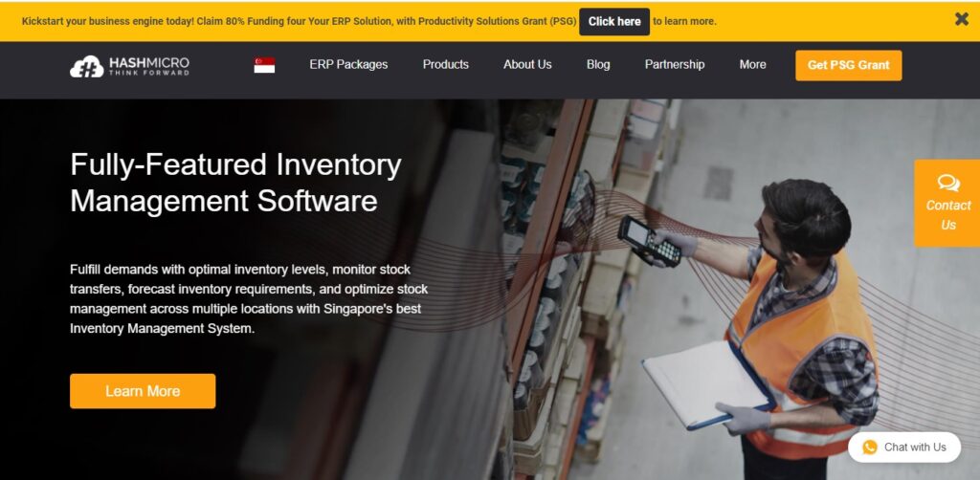
Task: Click the Learn More button
Action: tap(143, 391)
